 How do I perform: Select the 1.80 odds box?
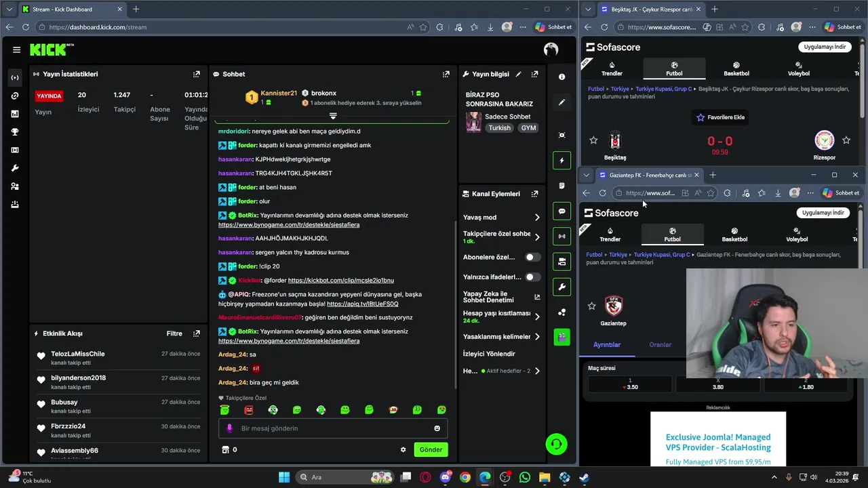[806, 384]
